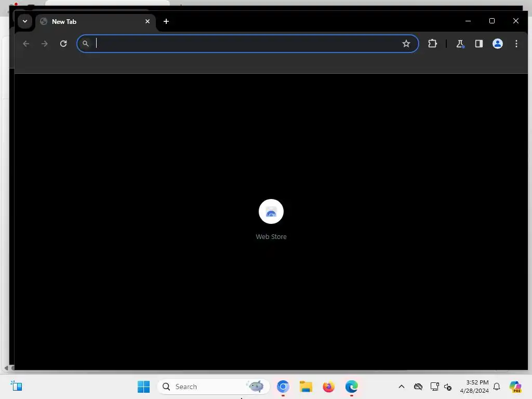Minimize the Chrome window
The image size is (532, 399).
(468, 21)
